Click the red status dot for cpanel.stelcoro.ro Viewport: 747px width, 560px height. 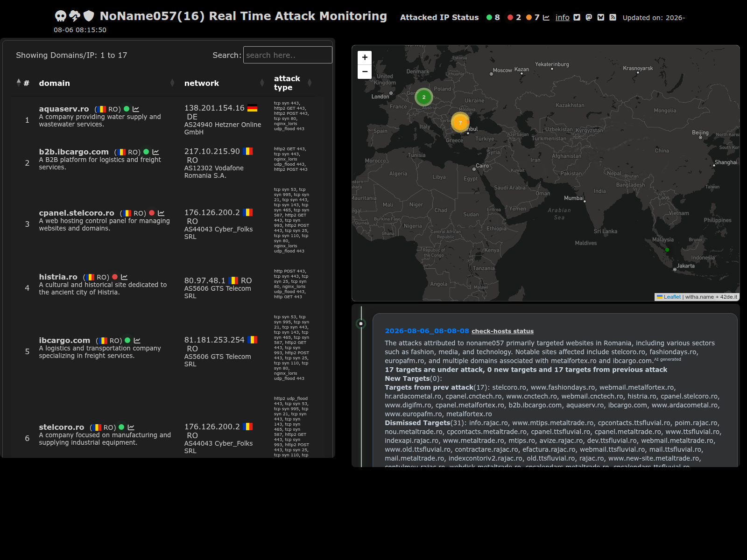pos(152,213)
